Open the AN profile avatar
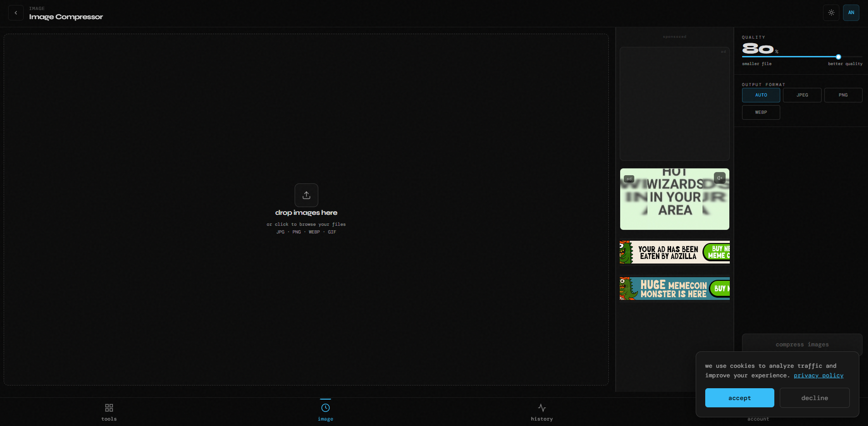The width and height of the screenshot is (868, 426). pos(851,12)
